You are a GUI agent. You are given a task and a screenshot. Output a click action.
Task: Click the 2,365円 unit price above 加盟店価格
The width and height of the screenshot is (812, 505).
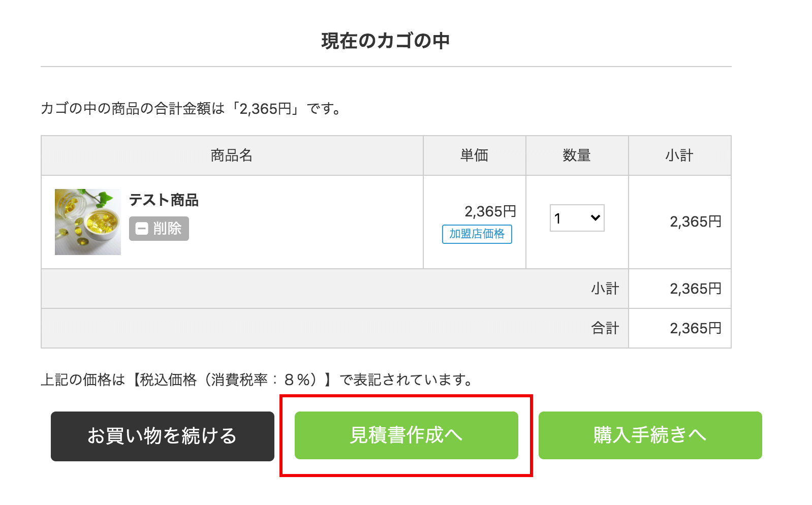(x=490, y=211)
